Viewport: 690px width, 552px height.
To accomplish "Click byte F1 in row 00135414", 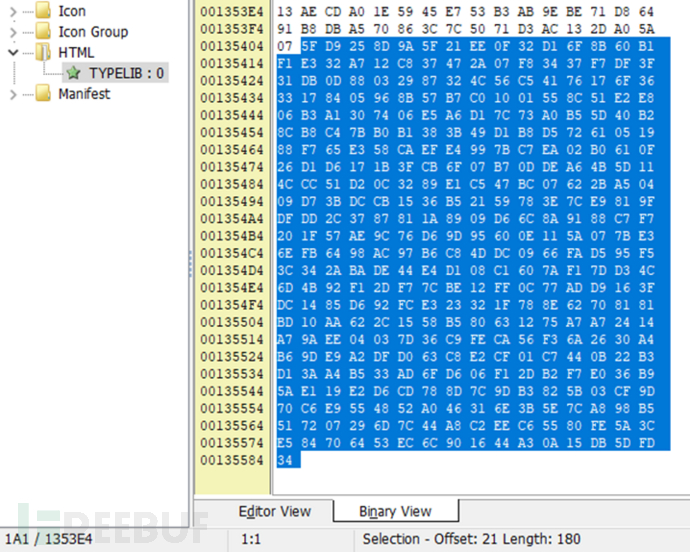I will (x=285, y=63).
